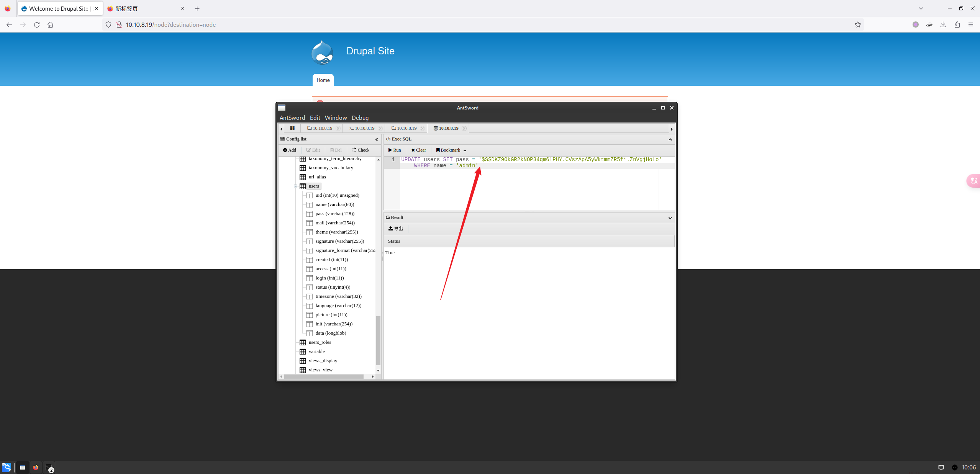This screenshot has height=474, width=980.
Task: Switch to first 10.10.8.19 file manager tab
Action: (320, 128)
